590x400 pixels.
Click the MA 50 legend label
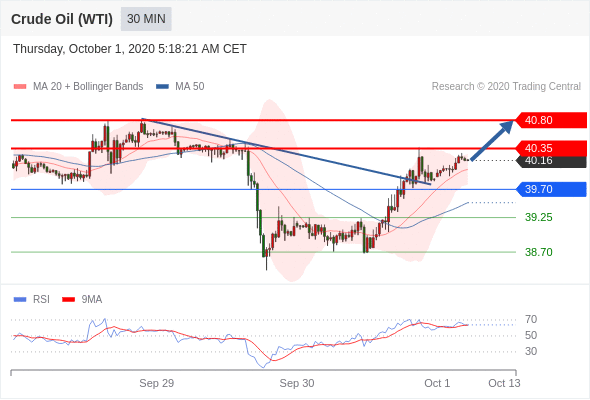(190, 87)
